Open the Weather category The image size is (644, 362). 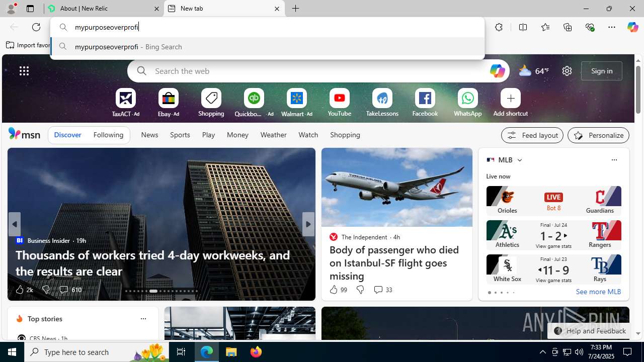coord(273,135)
